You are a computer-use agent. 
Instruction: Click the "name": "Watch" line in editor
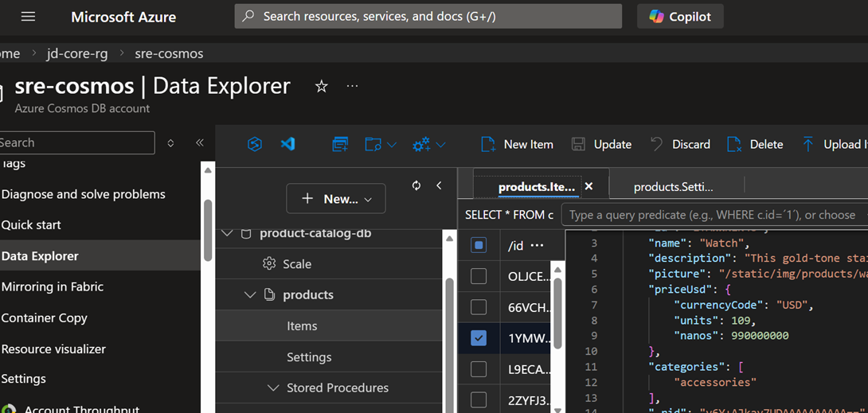pyautogui.click(x=698, y=242)
